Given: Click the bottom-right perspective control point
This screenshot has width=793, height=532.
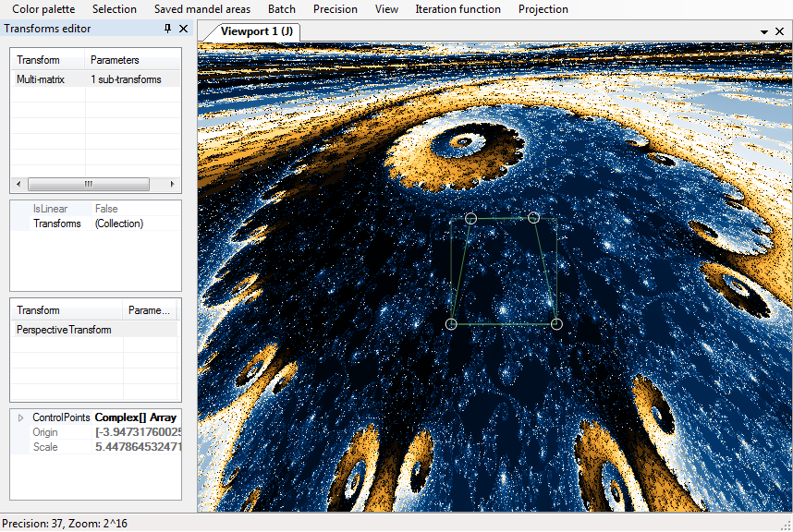Looking at the screenshot, I should pyautogui.click(x=556, y=323).
